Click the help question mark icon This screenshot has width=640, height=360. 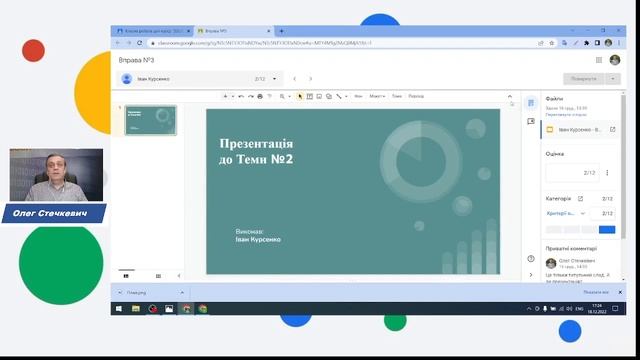531,258
